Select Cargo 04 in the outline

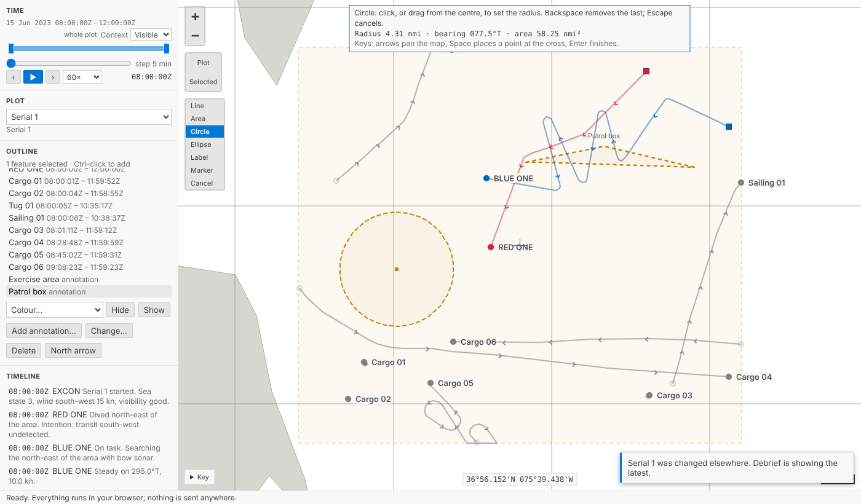[89, 243]
